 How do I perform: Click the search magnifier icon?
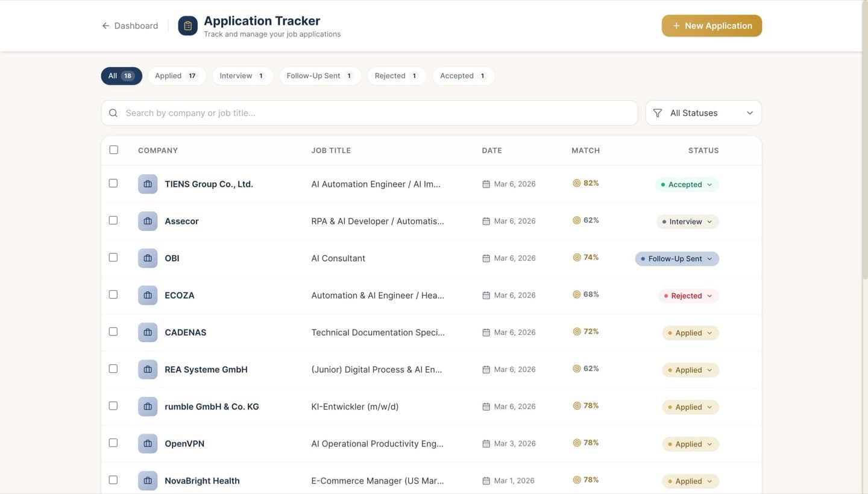pyautogui.click(x=113, y=113)
